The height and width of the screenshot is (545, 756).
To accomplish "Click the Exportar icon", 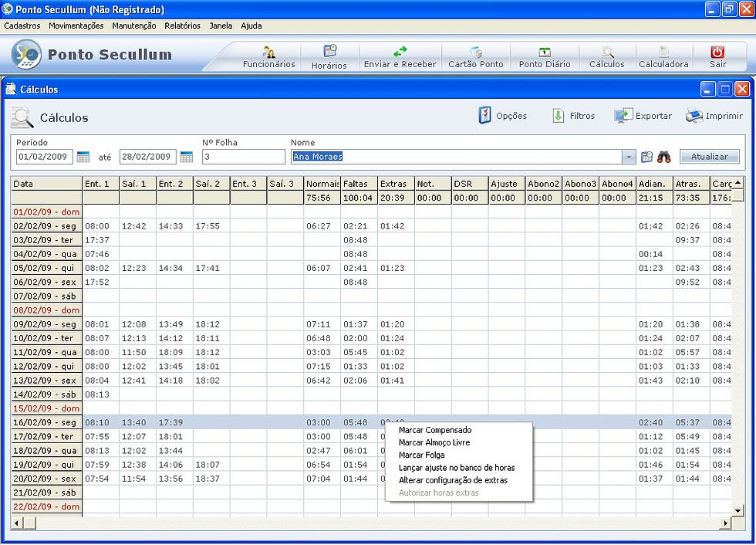I will (x=623, y=116).
